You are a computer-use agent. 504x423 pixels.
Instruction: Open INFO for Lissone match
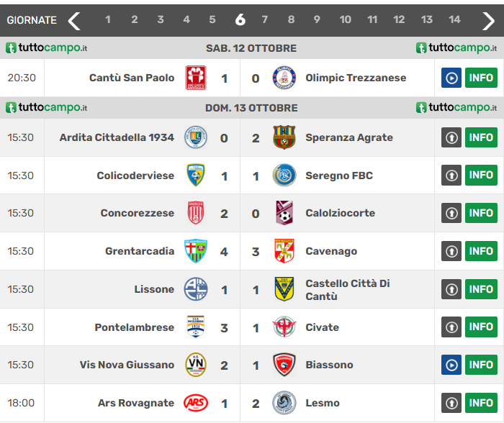(481, 289)
